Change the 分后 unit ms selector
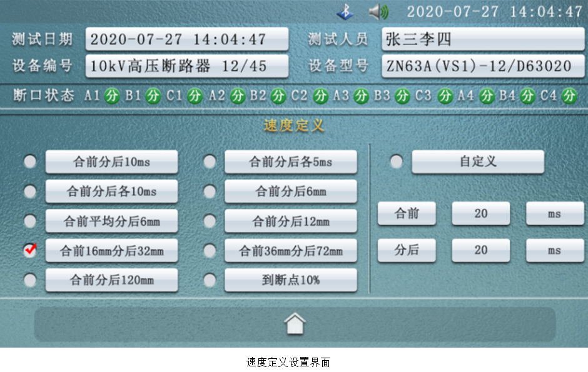This screenshot has width=588, height=372. 554,251
